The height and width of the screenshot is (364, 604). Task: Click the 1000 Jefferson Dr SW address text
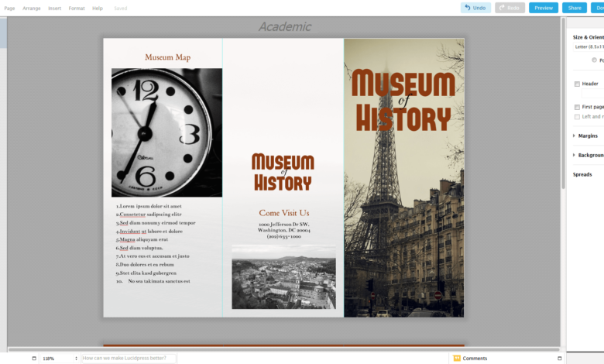284,224
